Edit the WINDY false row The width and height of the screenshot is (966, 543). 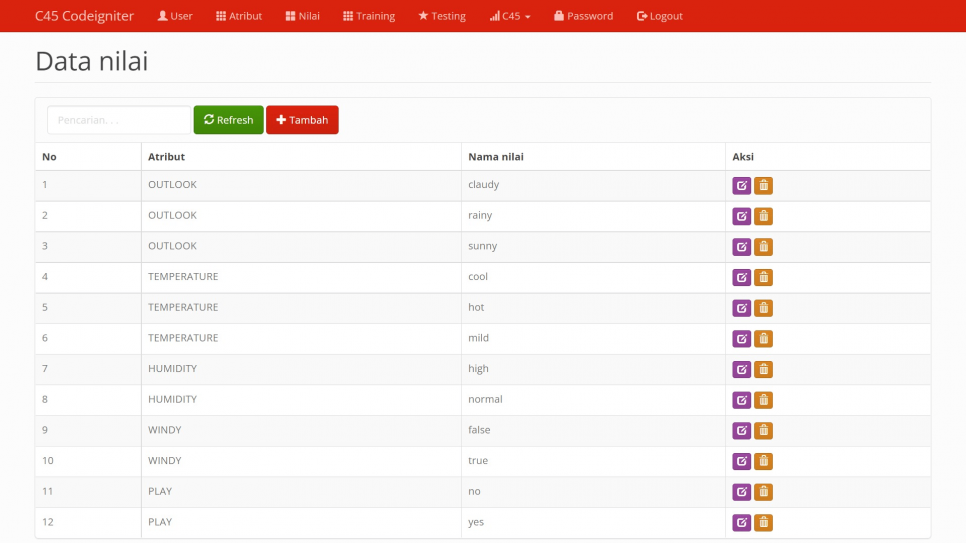741,431
